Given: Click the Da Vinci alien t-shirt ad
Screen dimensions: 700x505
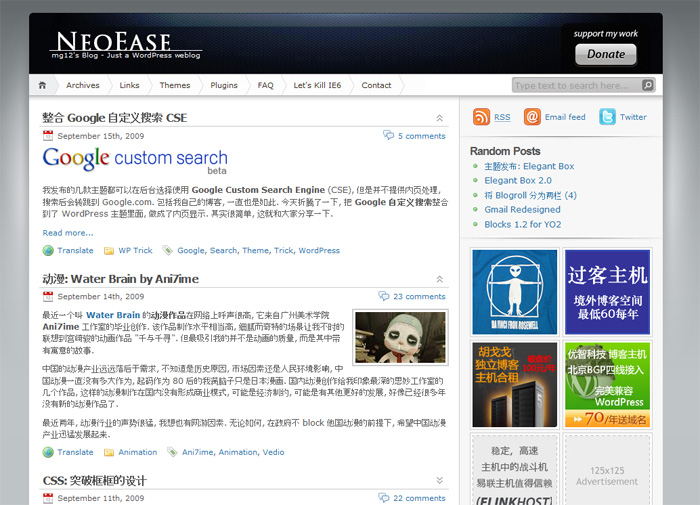Looking at the screenshot, I should 515,292.
